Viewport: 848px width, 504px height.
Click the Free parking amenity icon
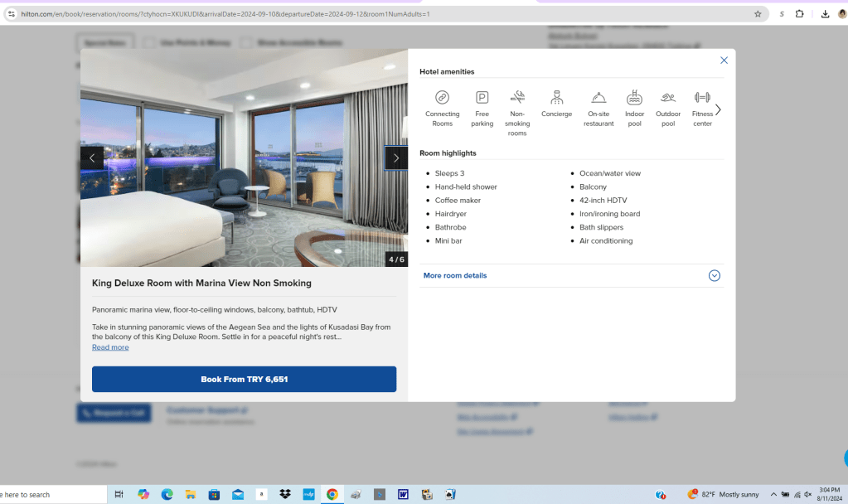pos(482,97)
